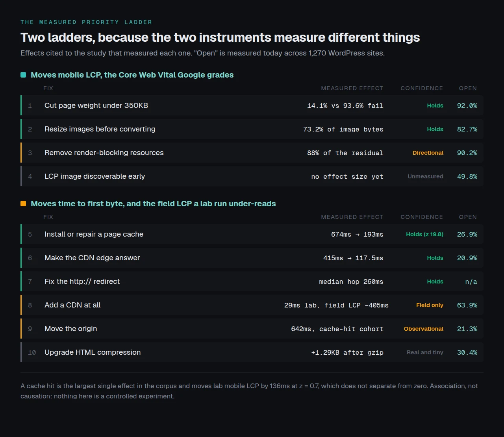Select the "49.8%" open value
Viewport: 504px width, 437px height.
(467, 176)
